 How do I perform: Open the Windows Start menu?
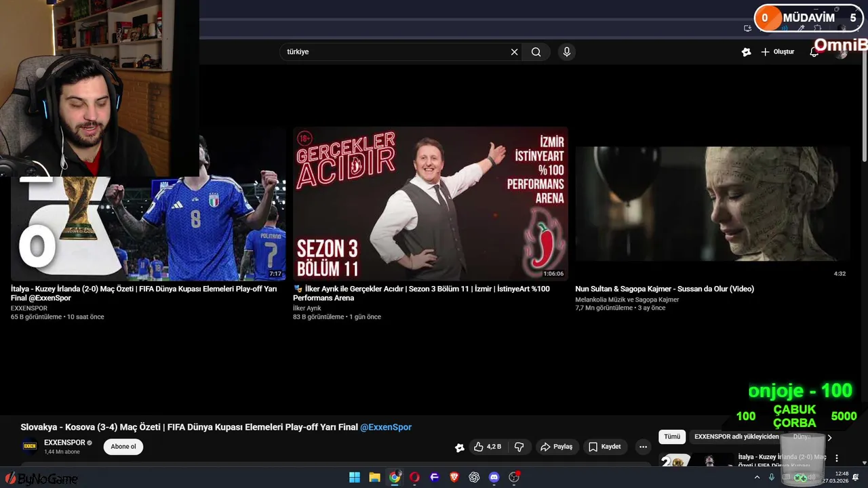355,477
